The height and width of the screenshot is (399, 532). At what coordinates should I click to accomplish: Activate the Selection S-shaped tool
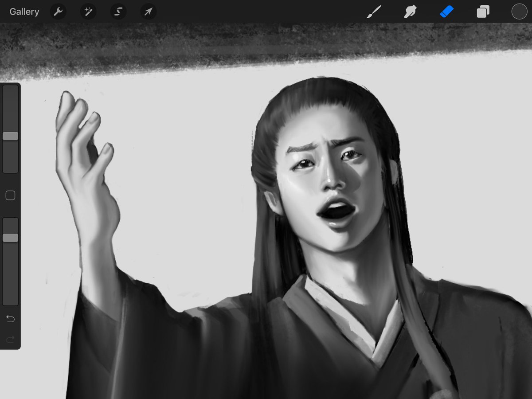click(x=118, y=12)
